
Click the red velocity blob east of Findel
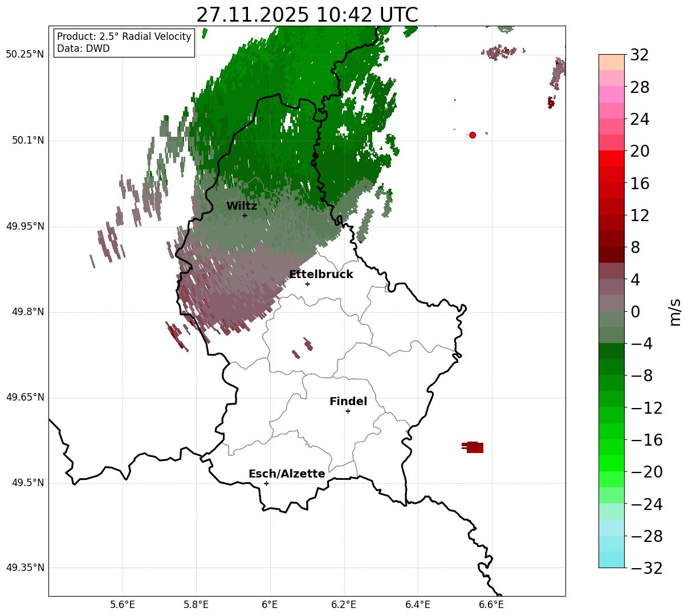[x=473, y=447]
